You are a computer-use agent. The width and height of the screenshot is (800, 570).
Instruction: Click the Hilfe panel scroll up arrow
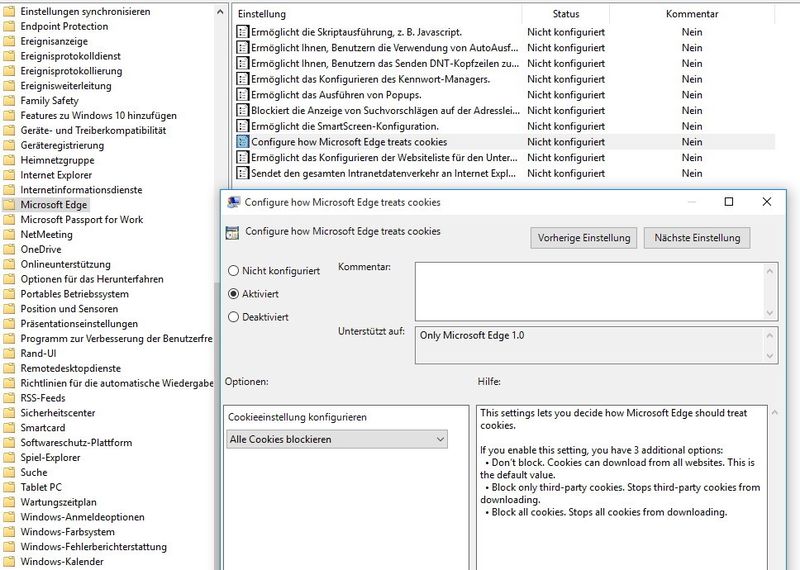tap(774, 412)
